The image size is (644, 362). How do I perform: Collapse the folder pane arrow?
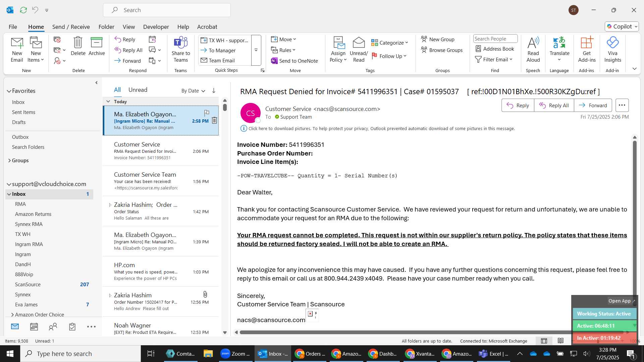pos(96,83)
